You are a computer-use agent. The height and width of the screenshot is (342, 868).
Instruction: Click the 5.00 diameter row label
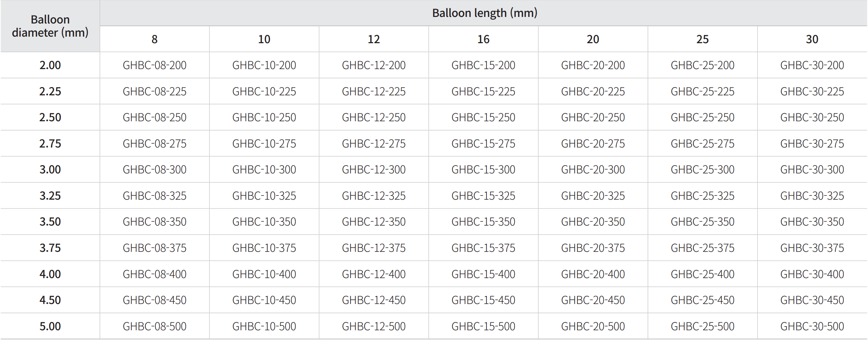tap(50, 326)
